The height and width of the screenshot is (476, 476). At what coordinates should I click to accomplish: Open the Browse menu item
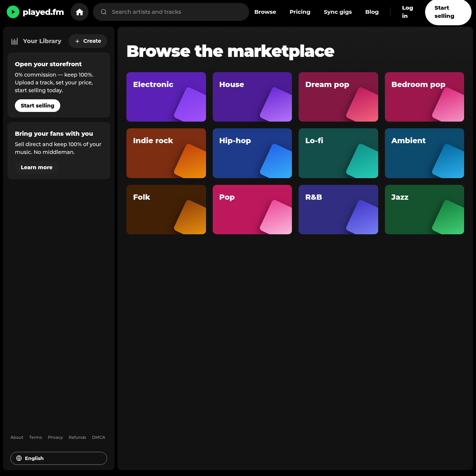[x=265, y=12]
